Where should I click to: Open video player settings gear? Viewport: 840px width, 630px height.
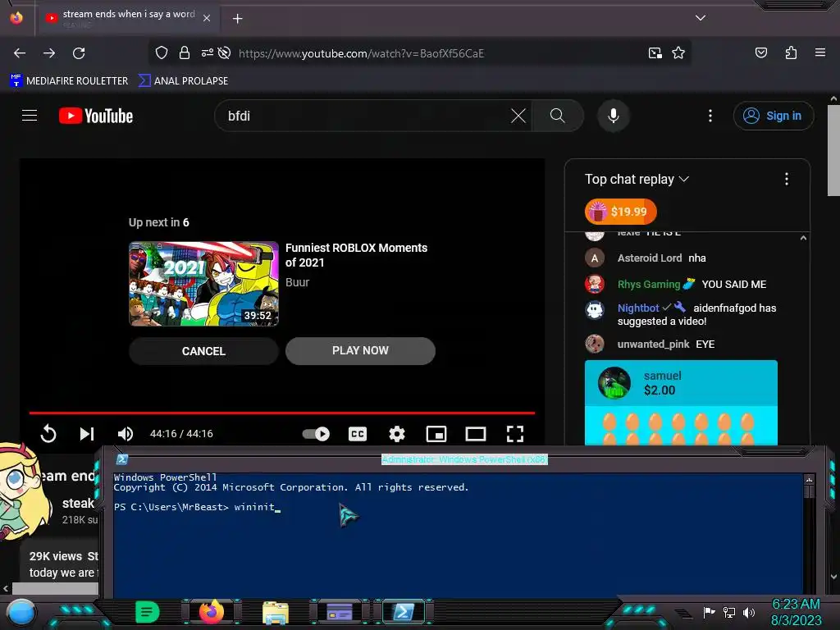(396, 433)
